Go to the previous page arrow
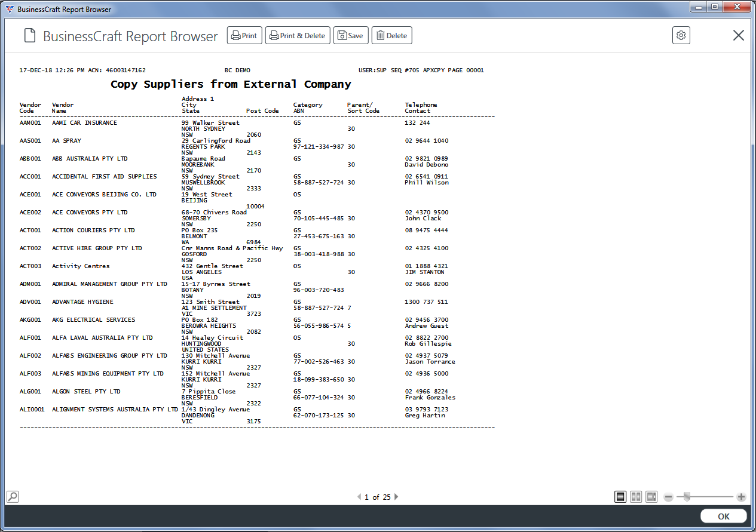 359,497
